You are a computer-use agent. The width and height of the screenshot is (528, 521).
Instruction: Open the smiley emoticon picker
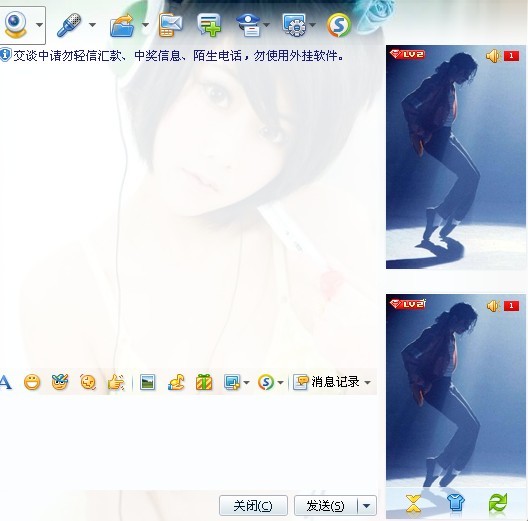point(32,383)
